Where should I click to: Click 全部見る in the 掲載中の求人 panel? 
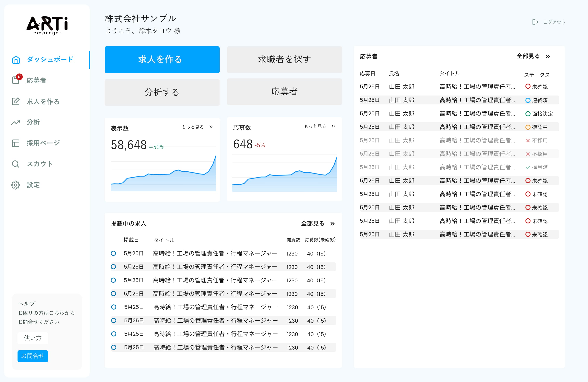(312, 223)
